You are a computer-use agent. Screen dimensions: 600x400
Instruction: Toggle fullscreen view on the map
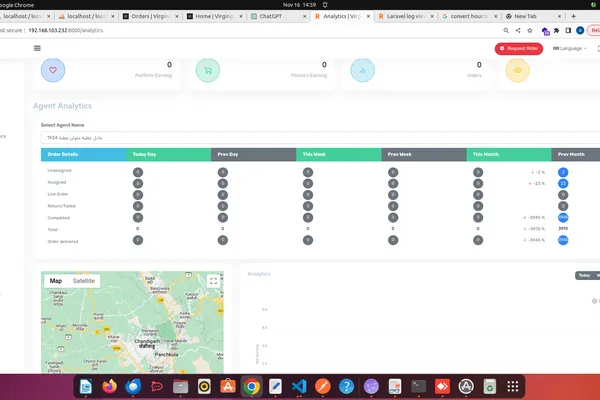[213, 282]
